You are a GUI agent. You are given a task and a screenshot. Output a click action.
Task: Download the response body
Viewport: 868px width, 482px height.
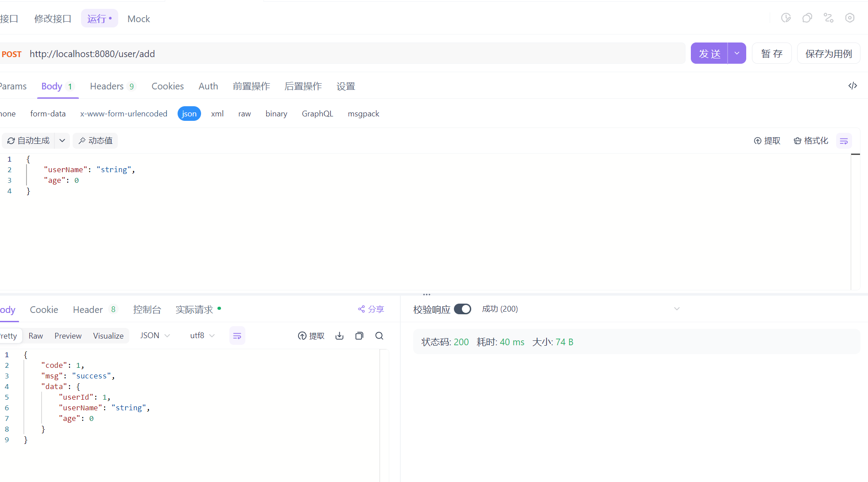339,336
